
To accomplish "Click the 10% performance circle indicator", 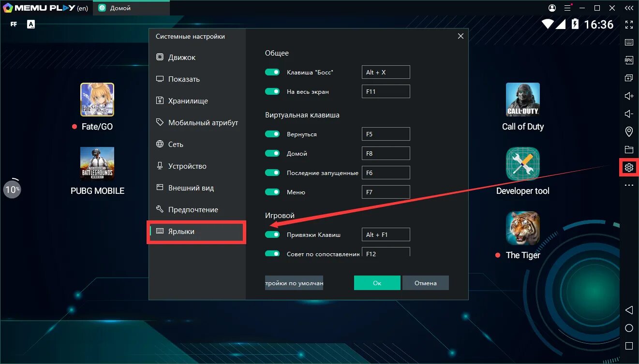I will (12, 189).
